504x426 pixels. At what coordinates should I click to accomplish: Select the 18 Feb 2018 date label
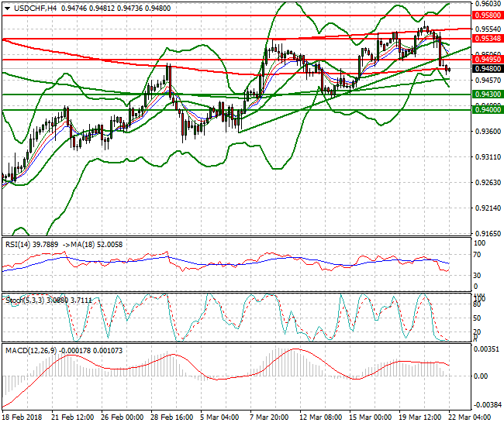[x=22, y=417]
